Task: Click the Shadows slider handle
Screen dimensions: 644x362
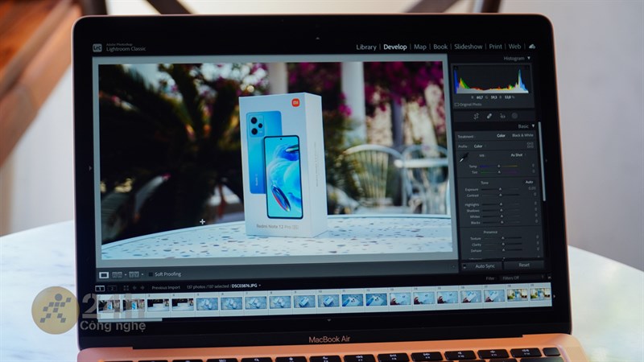Action: 501,210
